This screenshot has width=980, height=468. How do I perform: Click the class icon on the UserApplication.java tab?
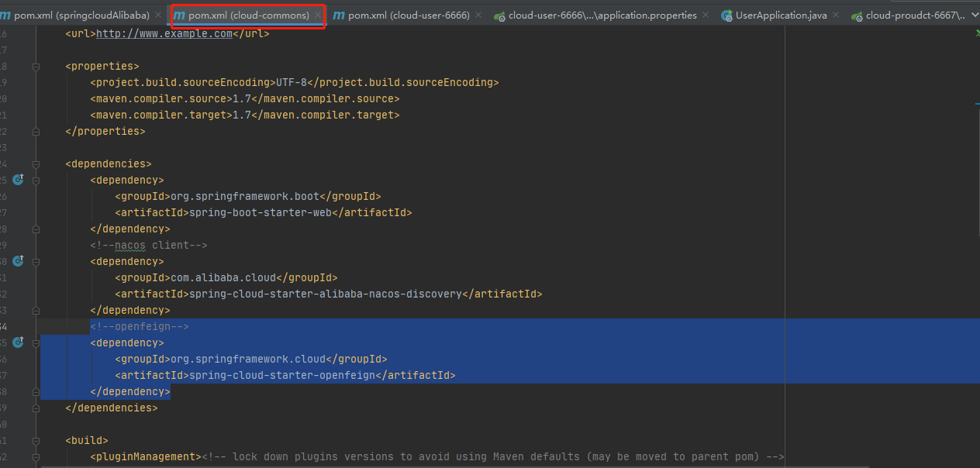point(726,15)
